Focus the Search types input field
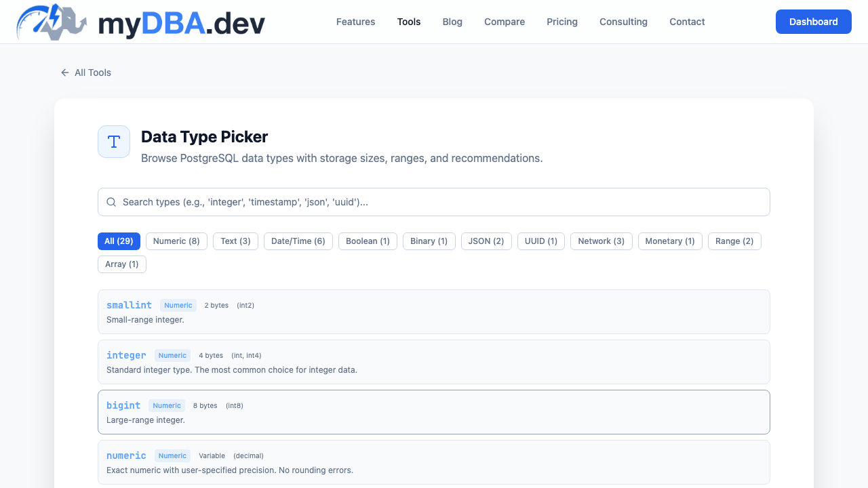868x488 pixels. coord(434,202)
